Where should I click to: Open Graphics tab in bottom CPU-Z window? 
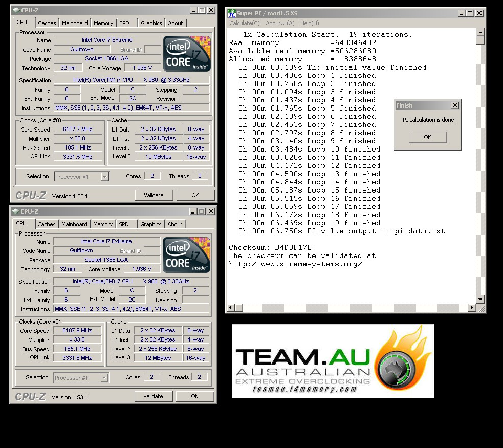[150, 224]
